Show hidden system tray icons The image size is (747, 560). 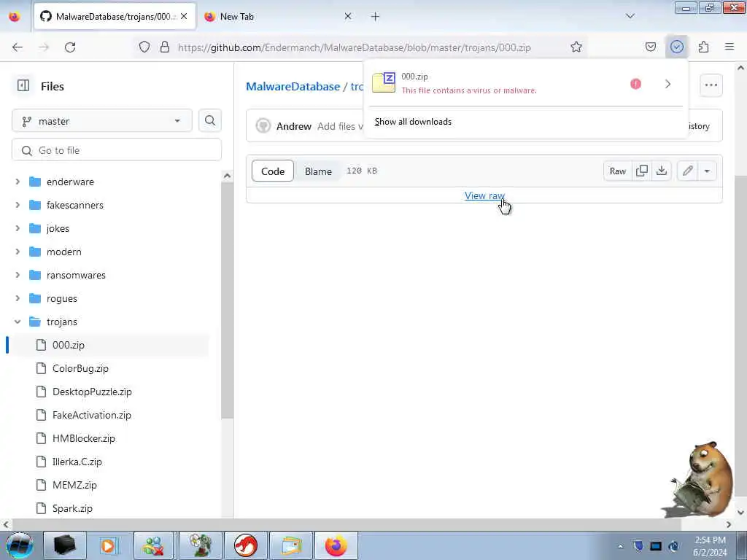pyautogui.click(x=620, y=546)
